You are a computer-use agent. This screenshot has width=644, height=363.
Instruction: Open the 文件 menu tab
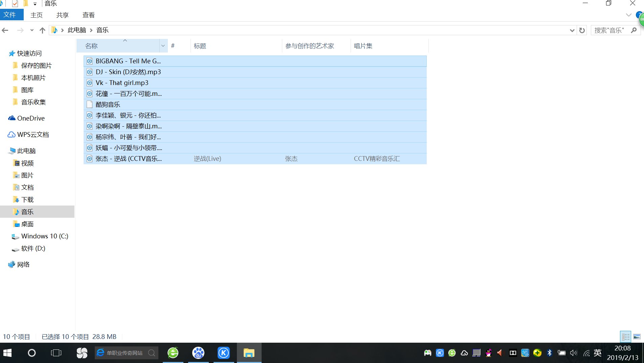10,15
